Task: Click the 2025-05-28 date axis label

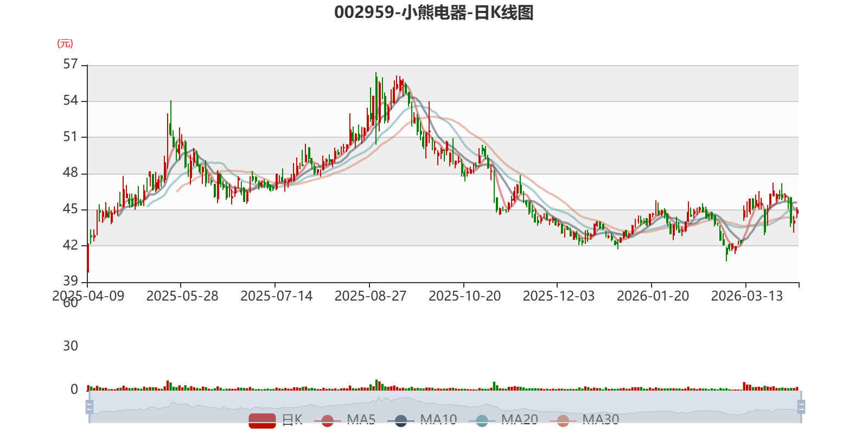Action: click(182, 296)
